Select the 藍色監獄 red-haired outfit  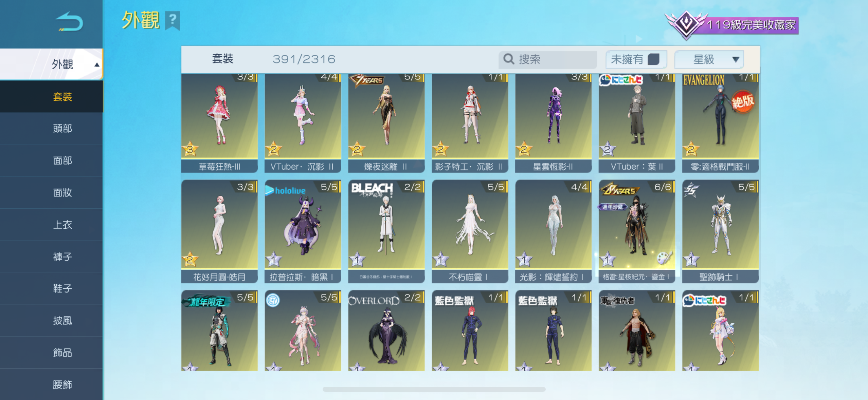click(470, 330)
